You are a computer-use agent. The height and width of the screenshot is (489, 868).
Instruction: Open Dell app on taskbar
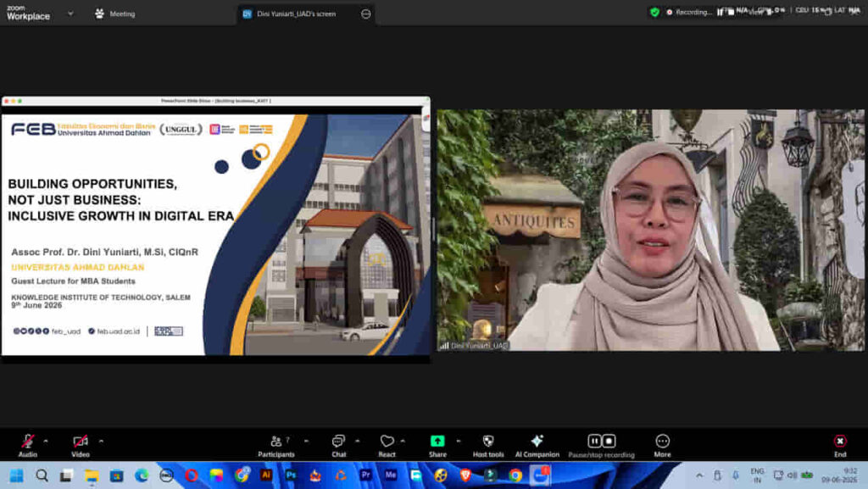167,475
